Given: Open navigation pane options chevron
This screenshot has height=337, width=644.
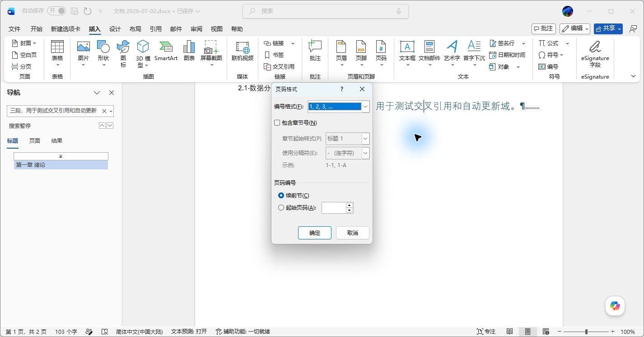Looking at the screenshot, I should [x=97, y=93].
